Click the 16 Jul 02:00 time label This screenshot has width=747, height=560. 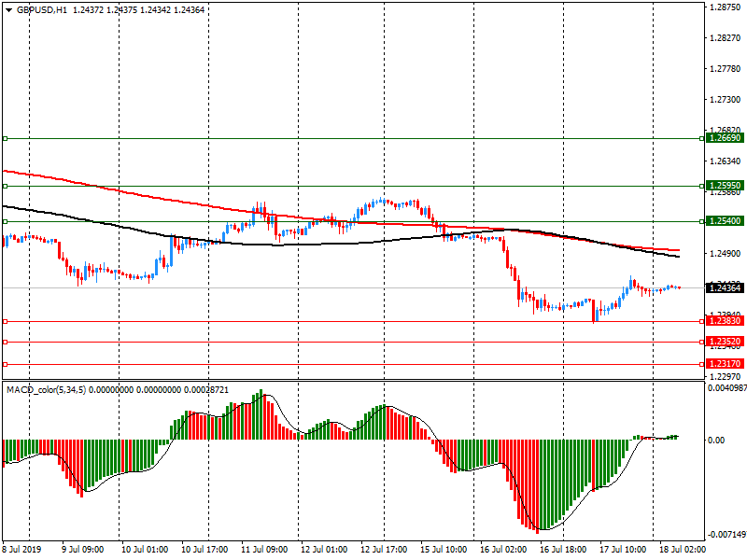point(503,550)
